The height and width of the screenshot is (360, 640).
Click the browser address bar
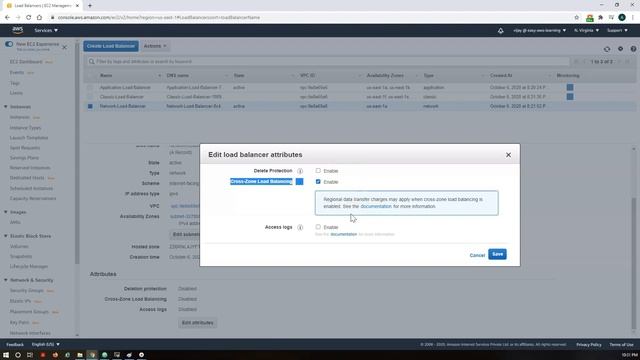pyautogui.click(x=310, y=18)
